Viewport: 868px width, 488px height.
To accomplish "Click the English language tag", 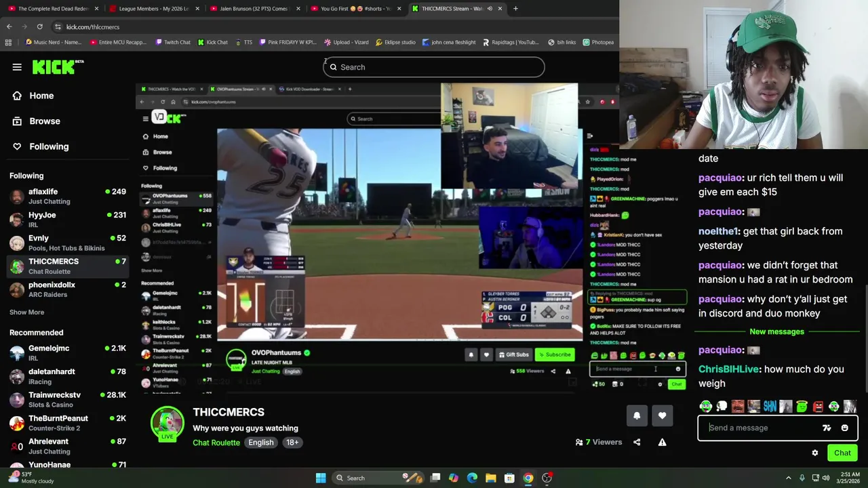I will (x=260, y=443).
